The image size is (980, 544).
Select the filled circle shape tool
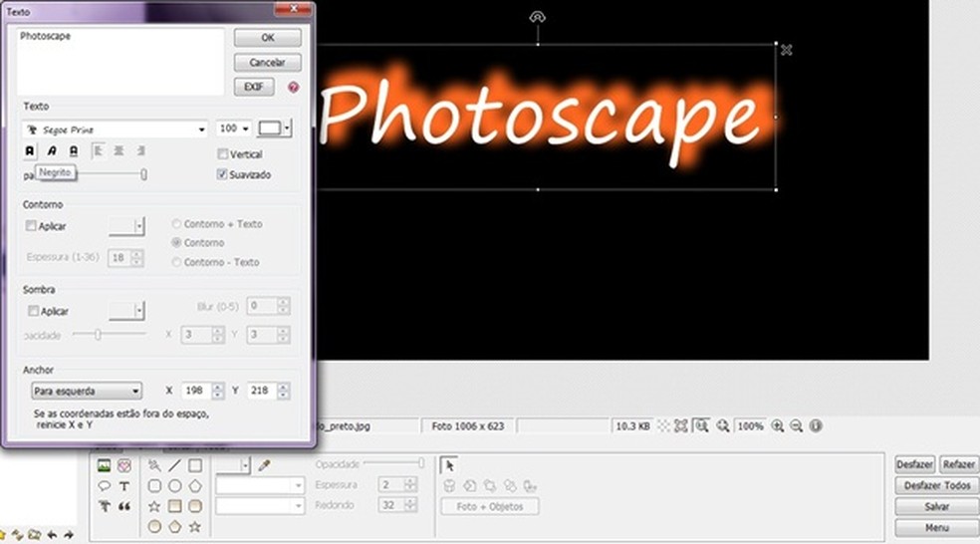pyautogui.click(x=154, y=526)
